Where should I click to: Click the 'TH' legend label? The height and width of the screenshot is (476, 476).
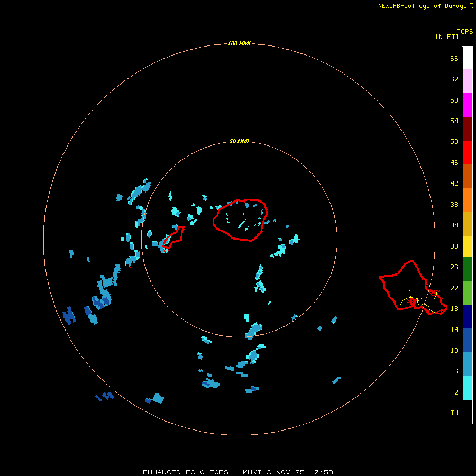(454, 413)
